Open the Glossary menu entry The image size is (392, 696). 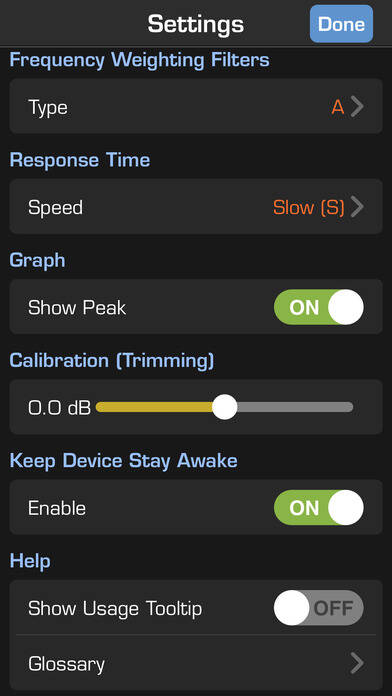tap(196, 663)
